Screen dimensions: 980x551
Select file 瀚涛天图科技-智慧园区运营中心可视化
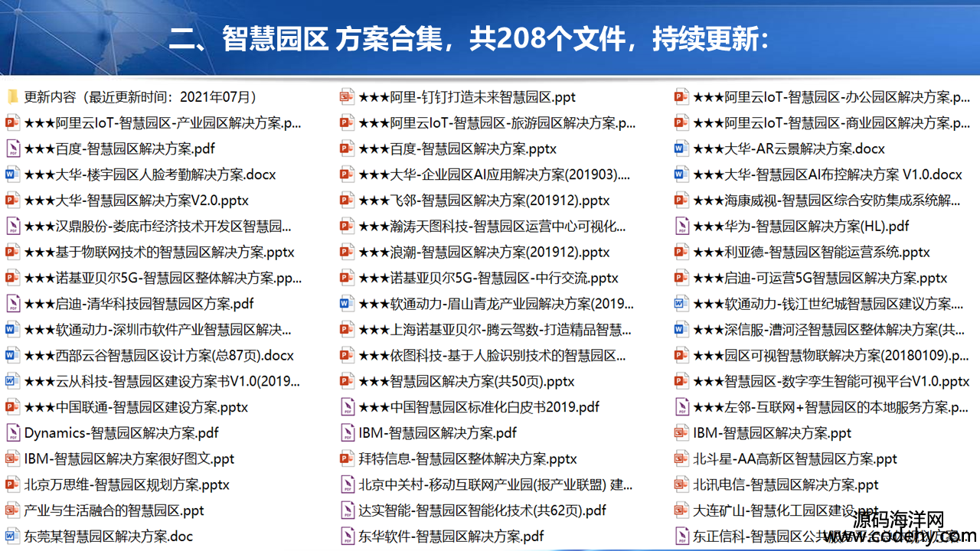(483, 226)
